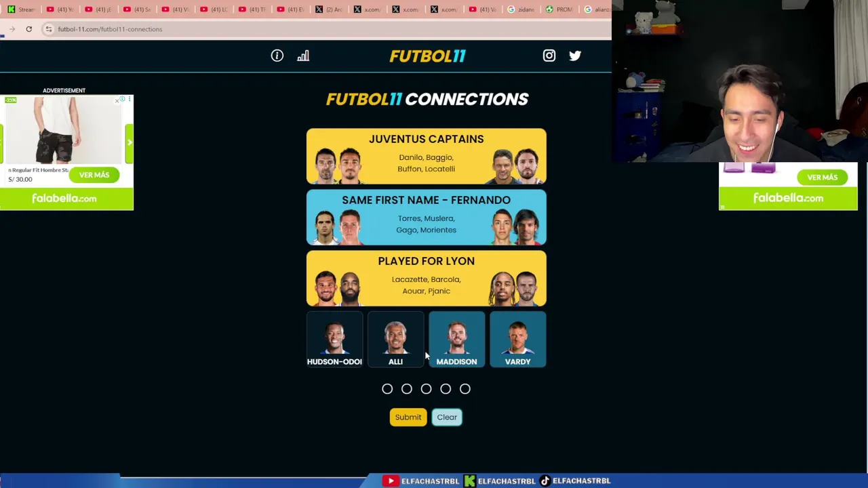The height and width of the screenshot is (488, 868).
Task: Switch to the PROM browser tab
Action: pos(560,9)
